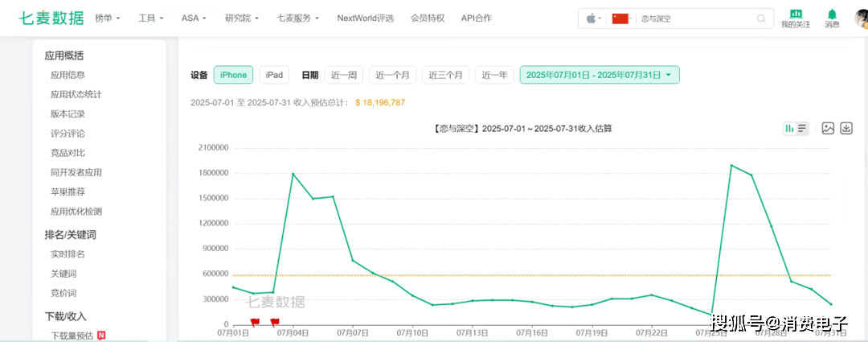
Task: Choose 近一年 date range
Action: [494, 75]
